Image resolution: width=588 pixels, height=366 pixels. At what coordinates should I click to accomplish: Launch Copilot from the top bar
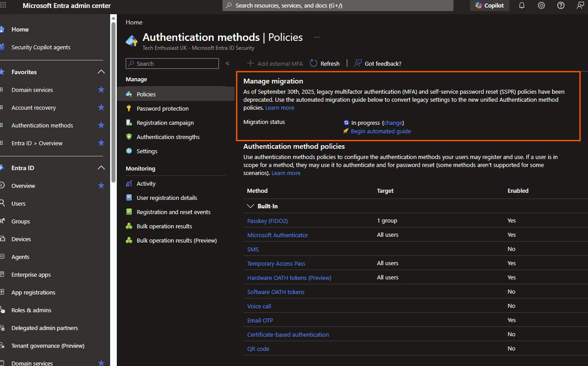(x=489, y=5)
